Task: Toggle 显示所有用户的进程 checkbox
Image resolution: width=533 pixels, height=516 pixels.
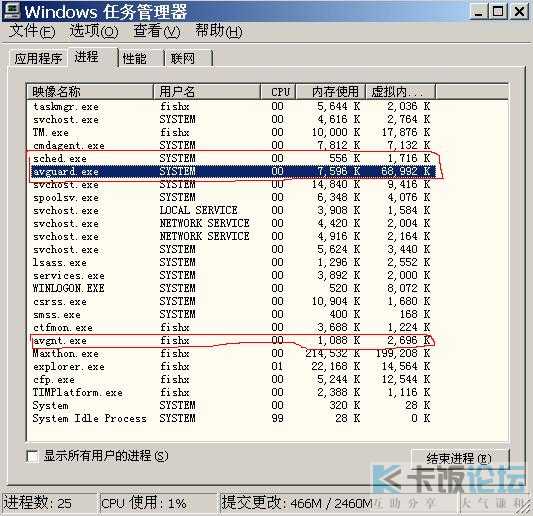Action: (32, 456)
